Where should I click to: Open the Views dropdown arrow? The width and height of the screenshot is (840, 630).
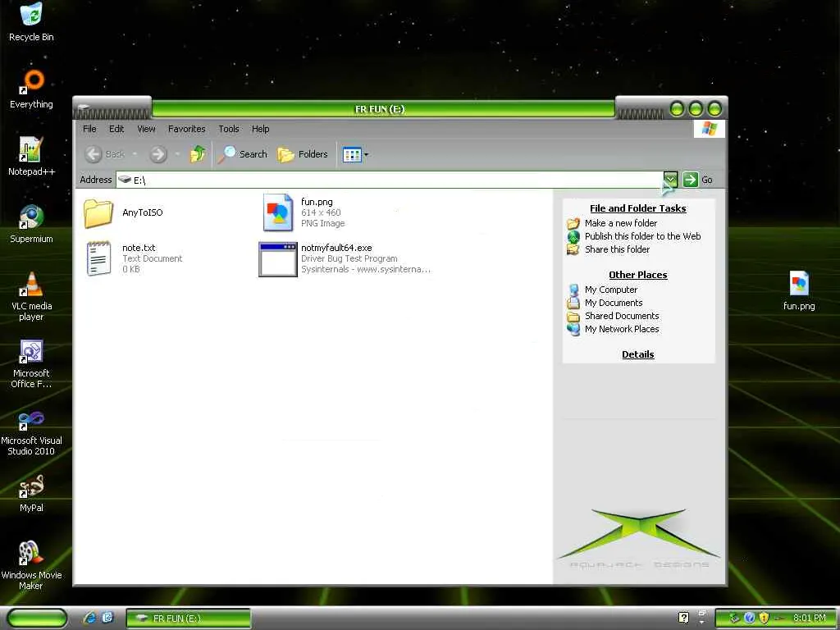point(367,155)
